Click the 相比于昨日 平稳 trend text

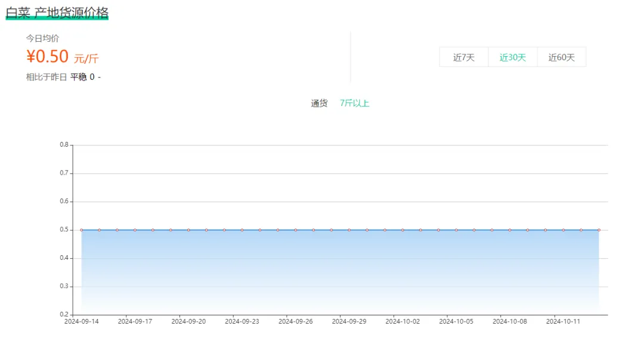click(x=63, y=77)
